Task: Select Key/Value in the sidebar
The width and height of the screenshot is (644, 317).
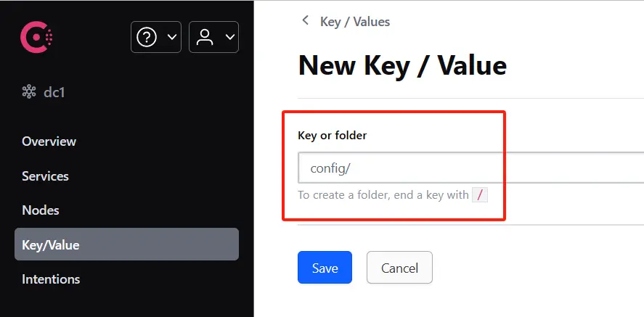Action: coord(51,244)
